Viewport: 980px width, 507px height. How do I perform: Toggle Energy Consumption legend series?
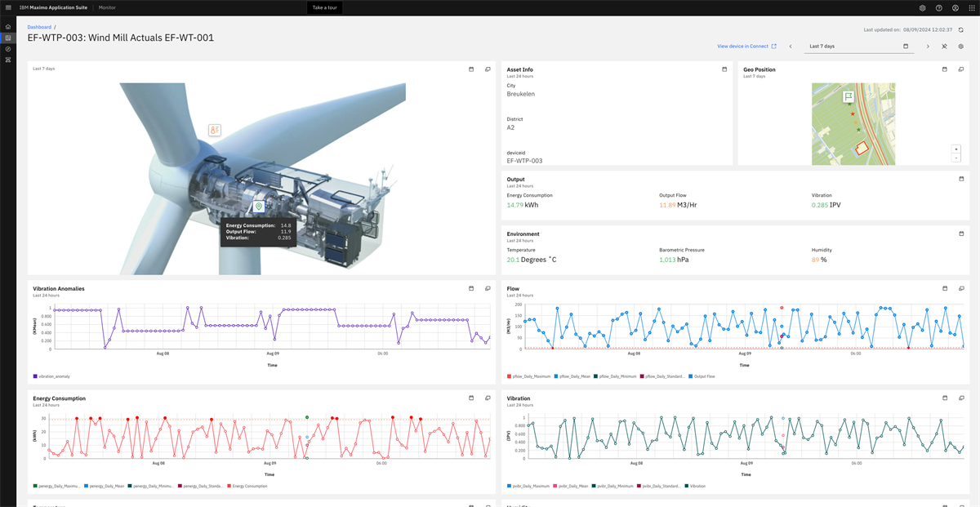point(247,486)
